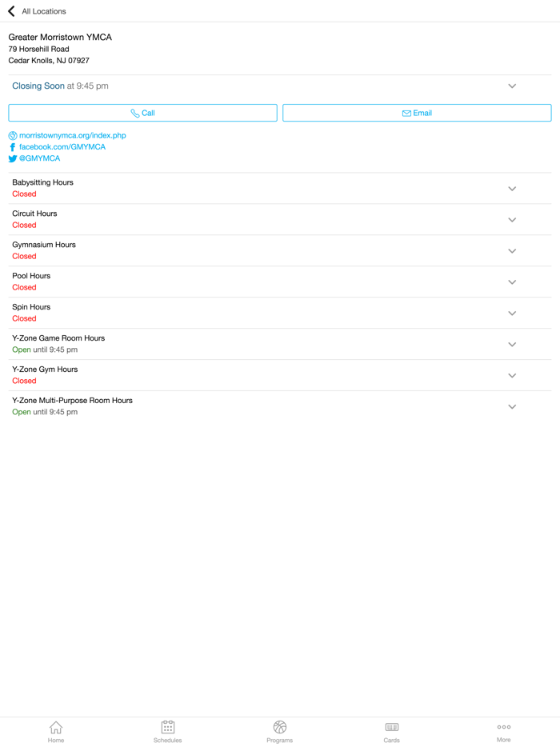Image resolution: width=560 pixels, height=747 pixels.
Task: Open the Programs basketball icon
Action: coord(280,727)
